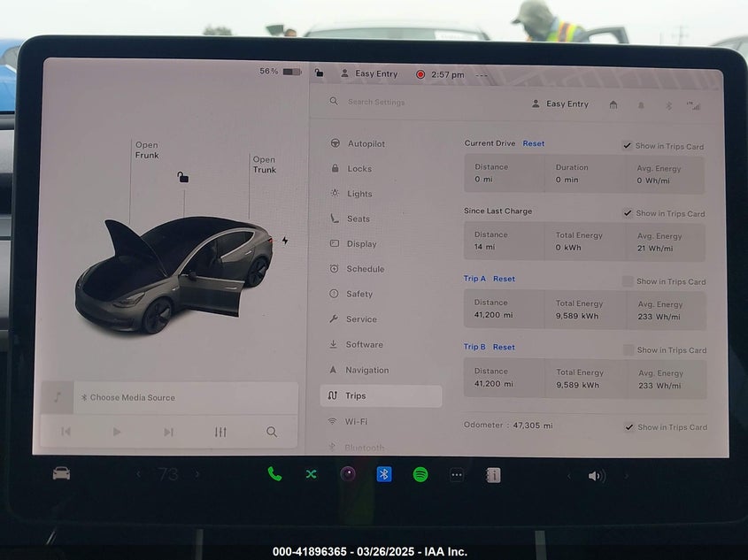Decrease cabin temperature with left arrow
This screenshot has width=748, height=560.
click(x=138, y=473)
